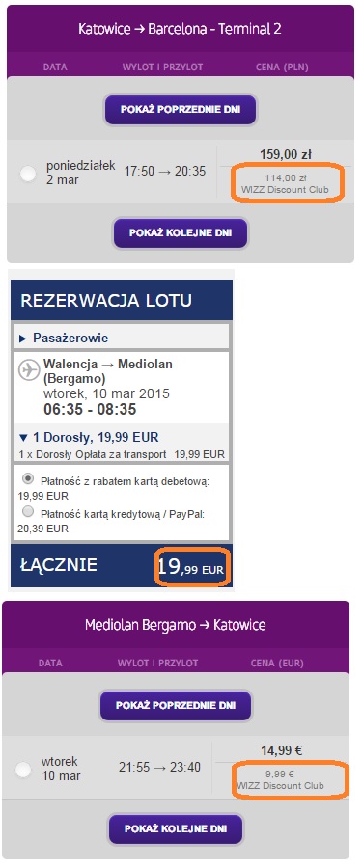Click the 159,00 zł regular fare

286,154
